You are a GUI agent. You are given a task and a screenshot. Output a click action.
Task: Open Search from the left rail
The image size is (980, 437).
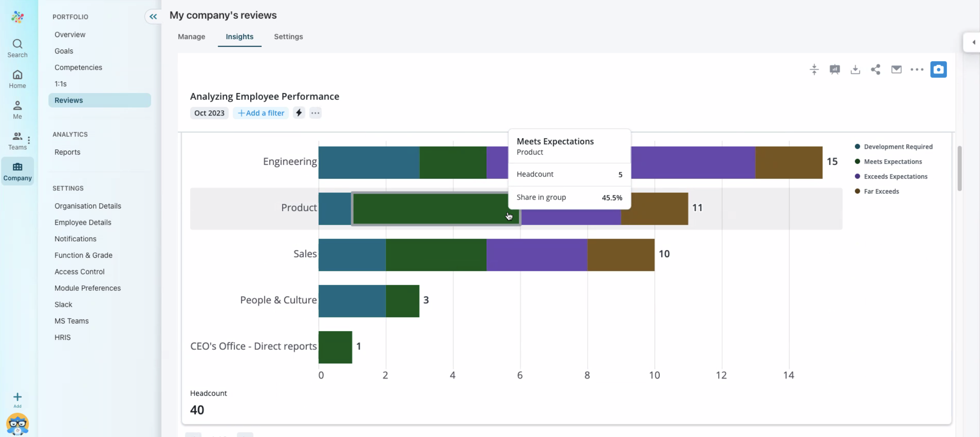pyautogui.click(x=18, y=48)
